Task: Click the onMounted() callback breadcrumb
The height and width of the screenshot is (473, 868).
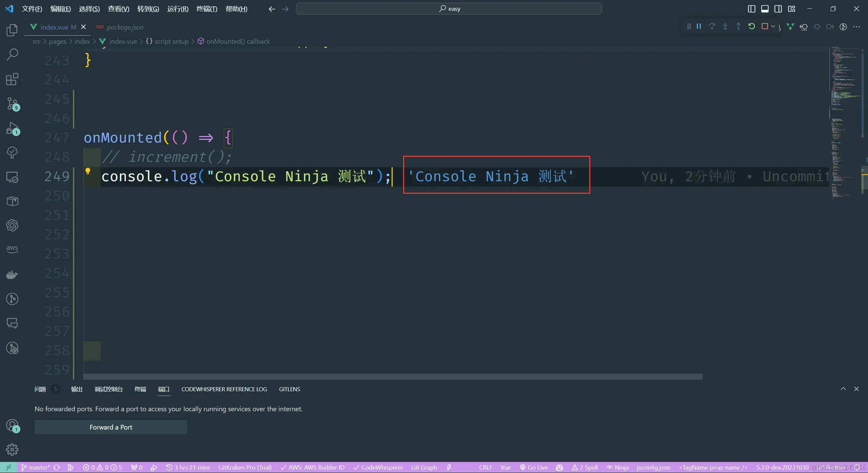Action: pos(234,41)
